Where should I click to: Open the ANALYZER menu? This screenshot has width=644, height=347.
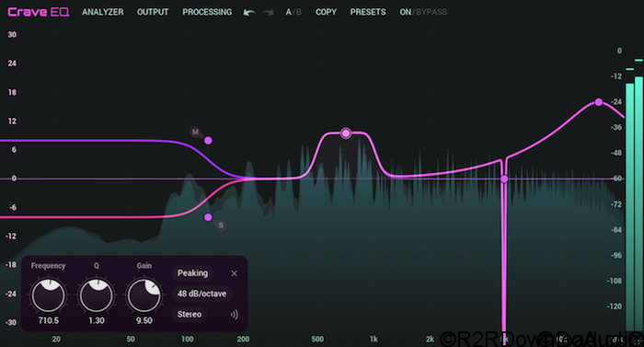pos(103,12)
